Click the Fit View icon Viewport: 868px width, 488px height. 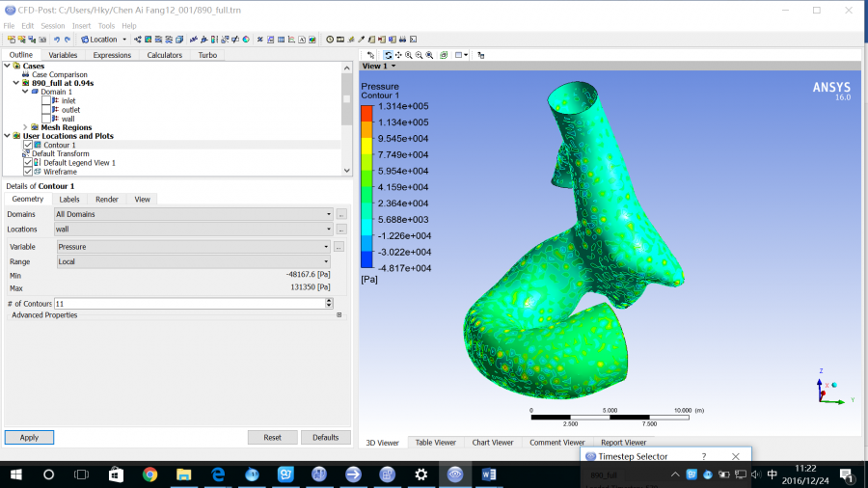pyautogui.click(x=430, y=55)
